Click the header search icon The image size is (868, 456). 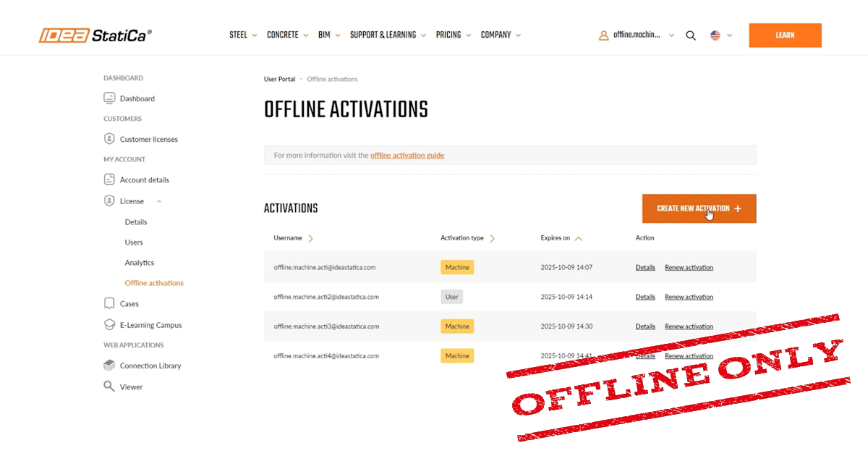click(x=691, y=35)
